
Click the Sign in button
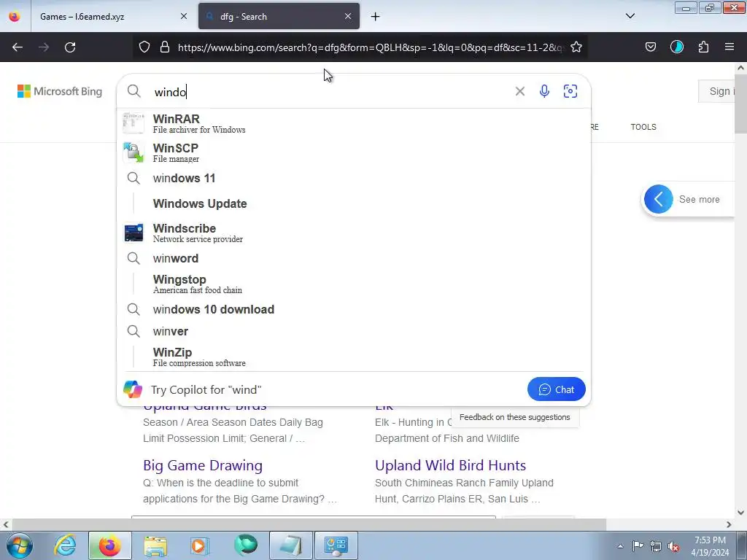click(x=716, y=91)
